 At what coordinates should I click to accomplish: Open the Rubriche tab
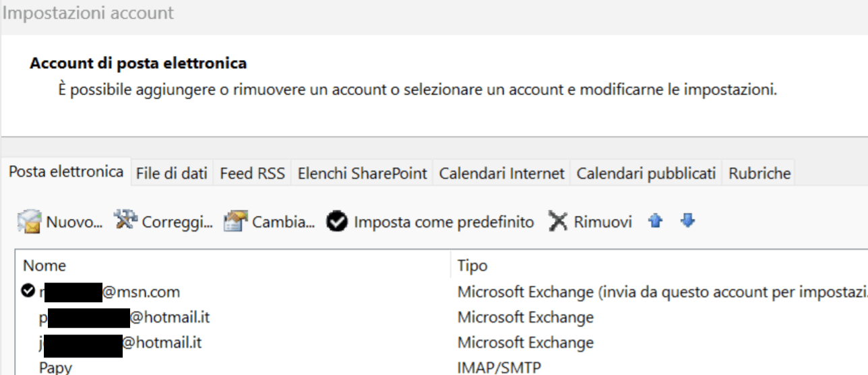pyautogui.click(x=759, y=174)
